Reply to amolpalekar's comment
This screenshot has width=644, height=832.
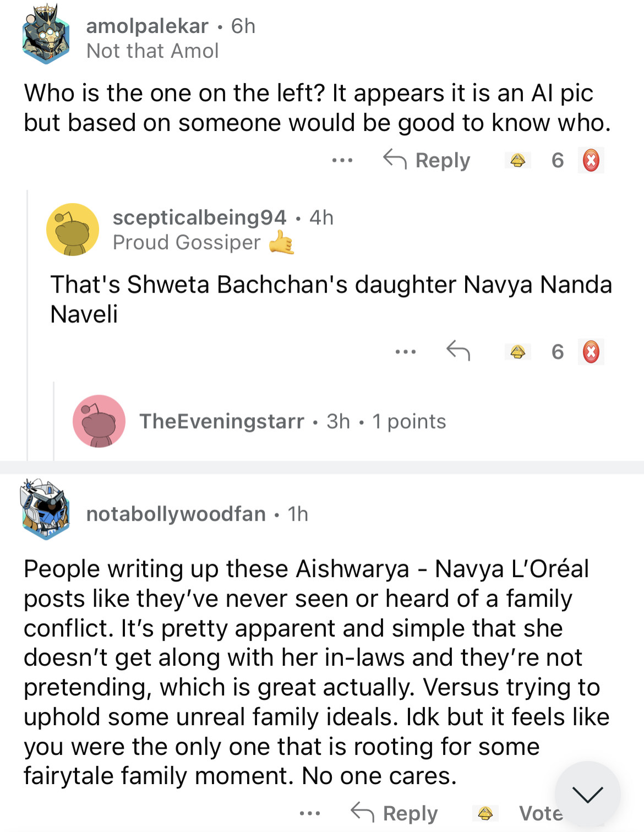(x=427, y=161)
